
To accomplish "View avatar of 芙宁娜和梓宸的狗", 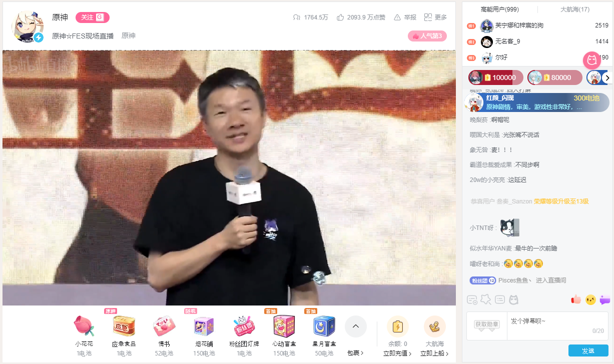I will (487, 25).
